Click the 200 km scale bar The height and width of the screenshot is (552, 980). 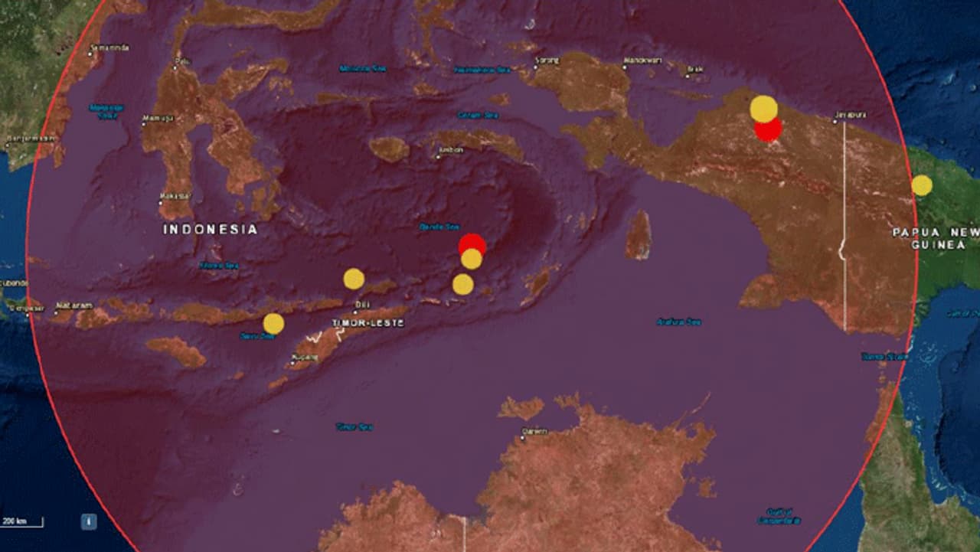pos(21,522)
